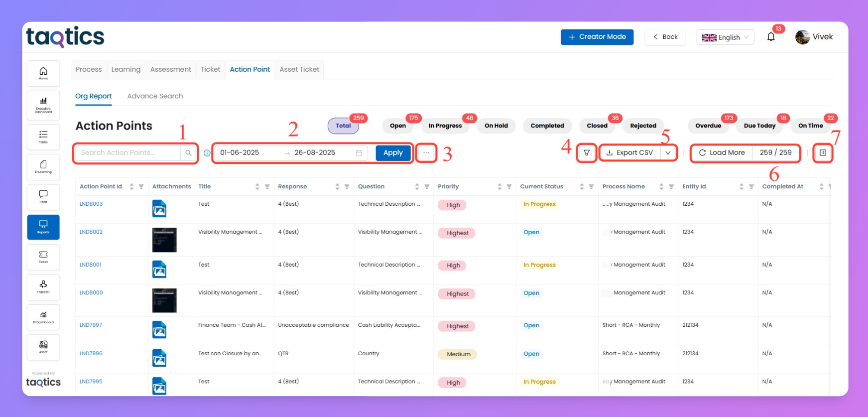Click Load More
The height and width of the screenshot is (417, 868).
click(722, 153)
